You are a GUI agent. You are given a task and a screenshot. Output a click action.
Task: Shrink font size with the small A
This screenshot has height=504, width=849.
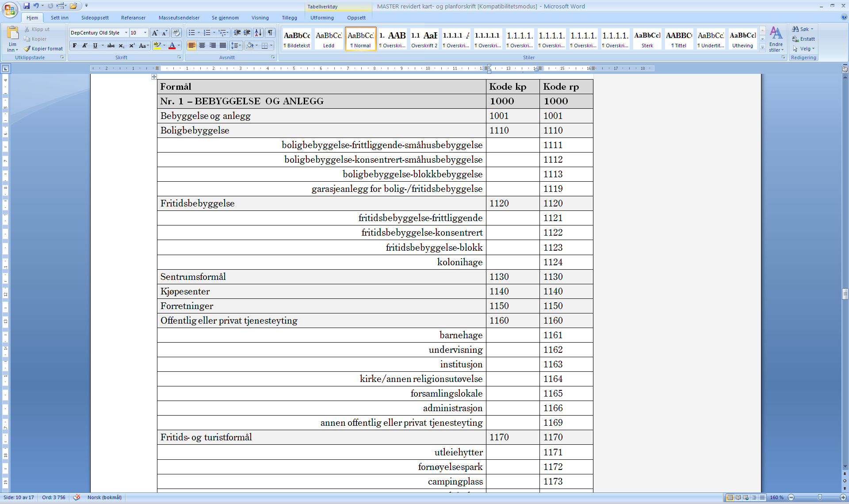(x=164, y=33)
